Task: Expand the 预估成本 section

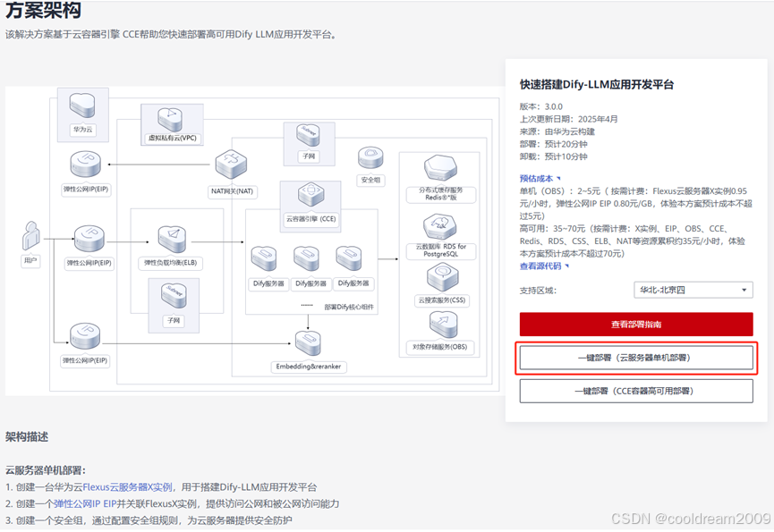Action: coord(540,179)
